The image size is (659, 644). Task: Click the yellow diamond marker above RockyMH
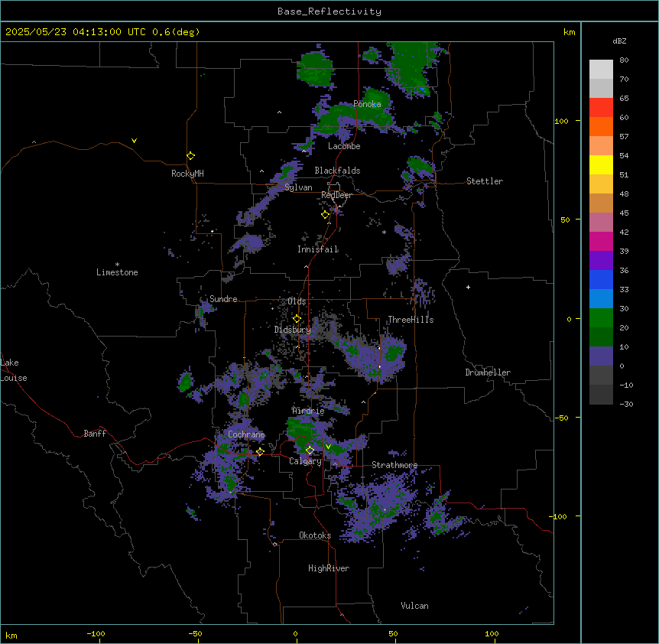click(191, 156)
